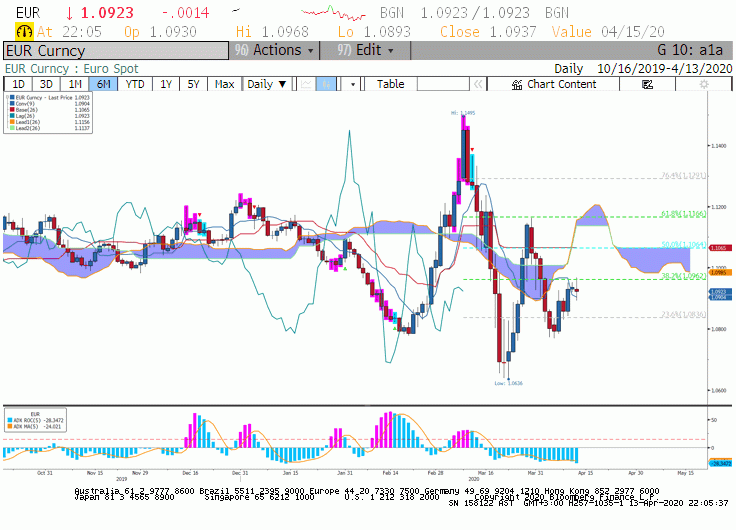Switch range to 1M

(75, 84)
